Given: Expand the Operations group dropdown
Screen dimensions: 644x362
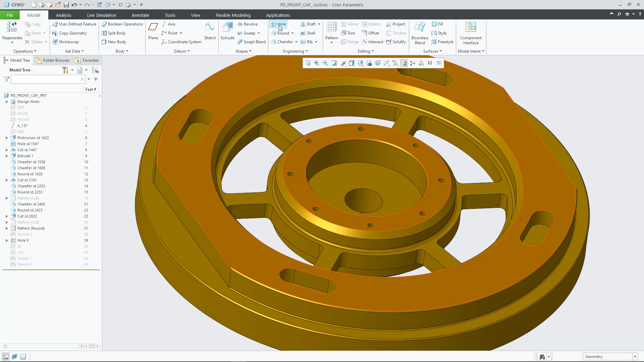Looking at the screenshot, I should 25,51.
